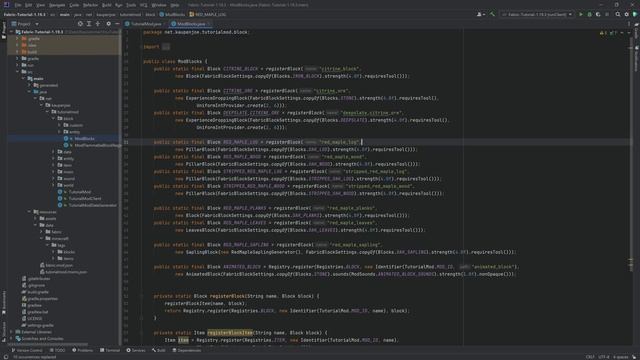640x360 pixels.
Task: Click the Collapse All icon in Project panel
Action: click(x=98, y=24)
